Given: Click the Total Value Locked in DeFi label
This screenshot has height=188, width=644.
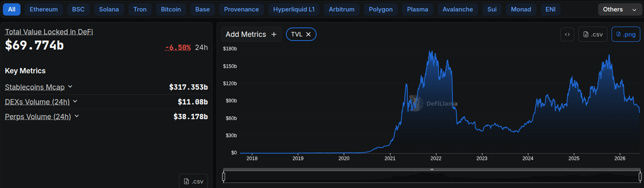Looking at the screenshot, I should (49, 32).
